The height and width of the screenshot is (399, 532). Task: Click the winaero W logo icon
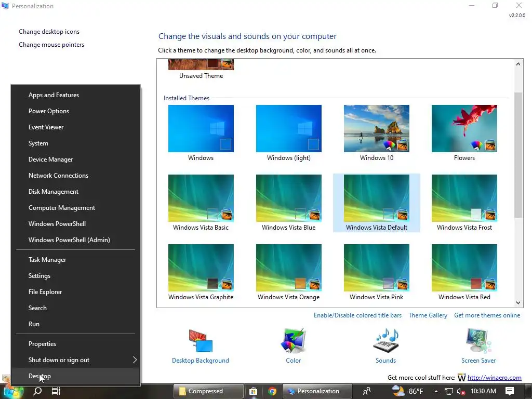tap(461, 378)
